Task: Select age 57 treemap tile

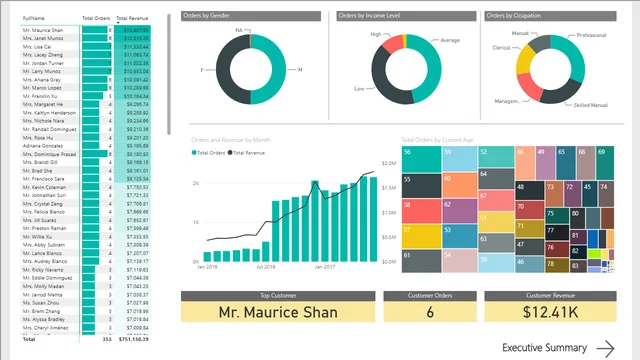Action: pos(421,236)
